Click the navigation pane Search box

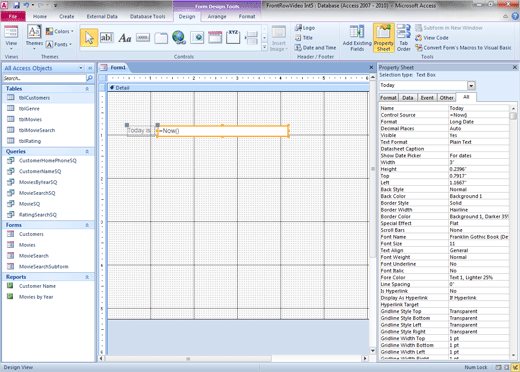click(x=44, y=78)
